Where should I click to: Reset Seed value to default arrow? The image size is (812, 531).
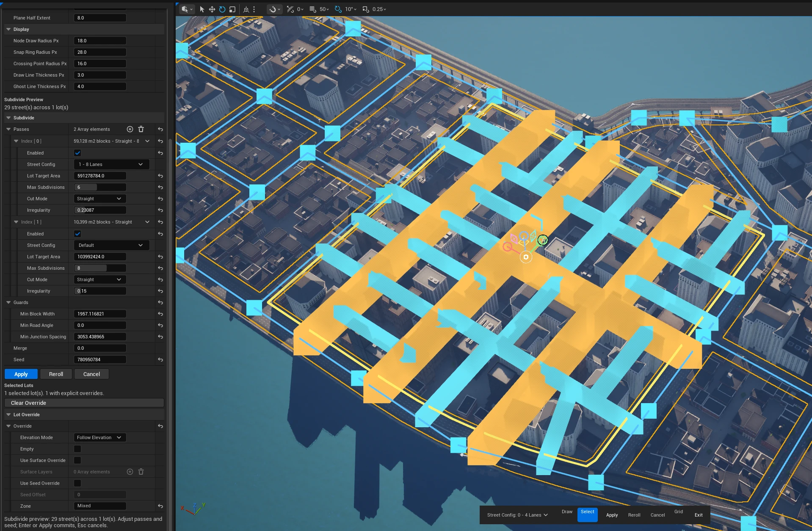(x=160, y=360)
